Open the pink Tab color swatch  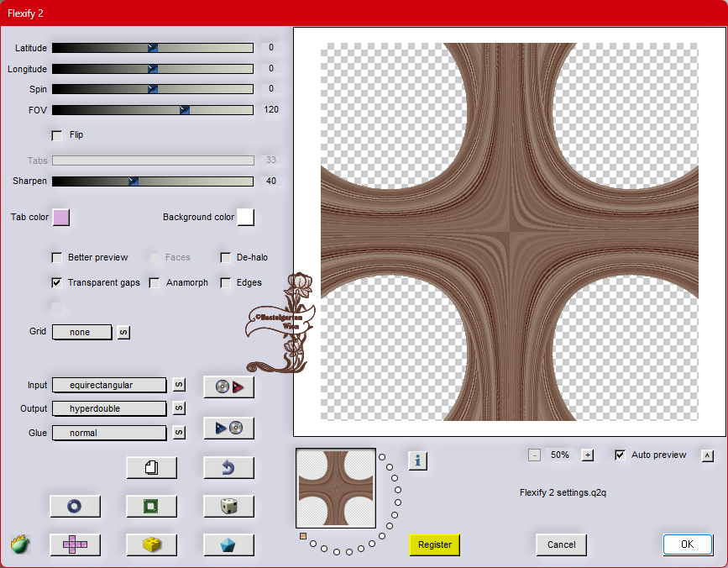61,218
